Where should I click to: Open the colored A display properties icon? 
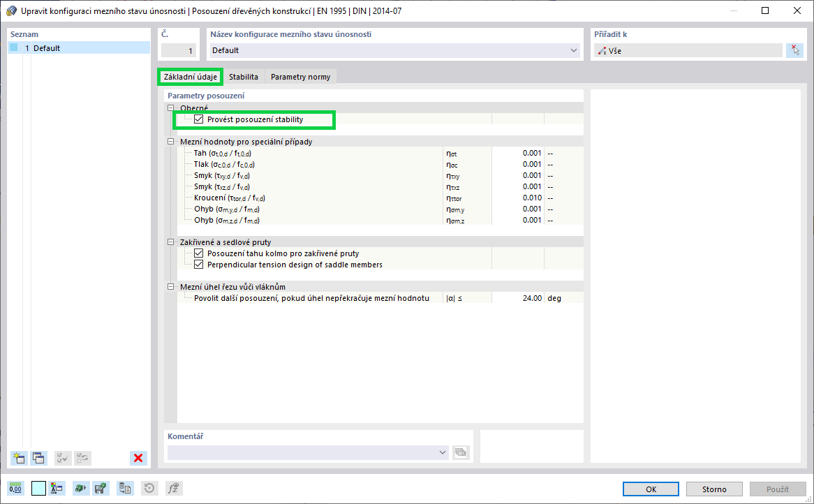tap(57, 489)
